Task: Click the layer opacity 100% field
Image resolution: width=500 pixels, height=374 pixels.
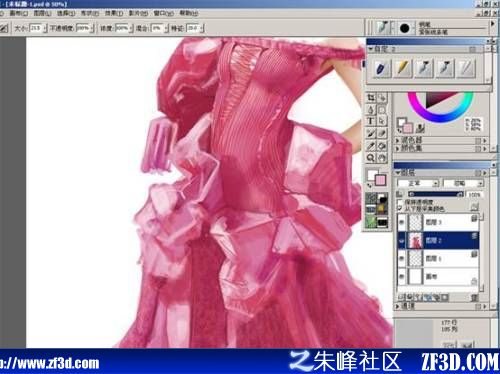Action: tap(475, 195)
